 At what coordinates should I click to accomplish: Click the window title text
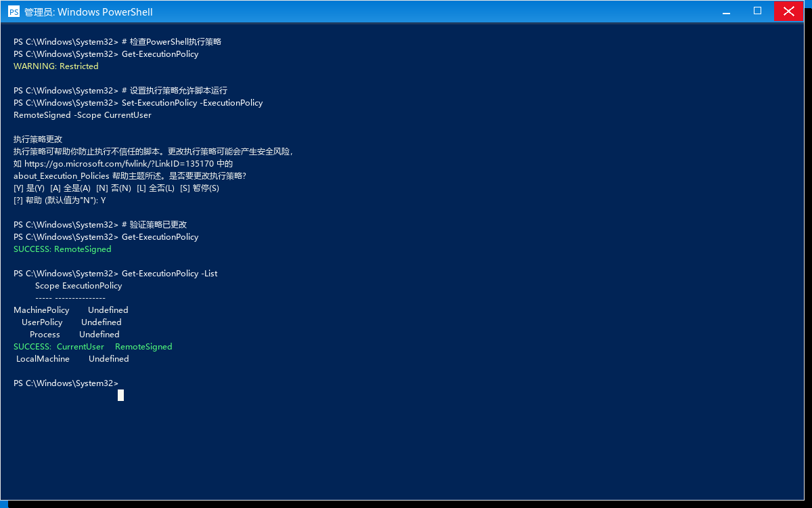(x=89, y=12)
